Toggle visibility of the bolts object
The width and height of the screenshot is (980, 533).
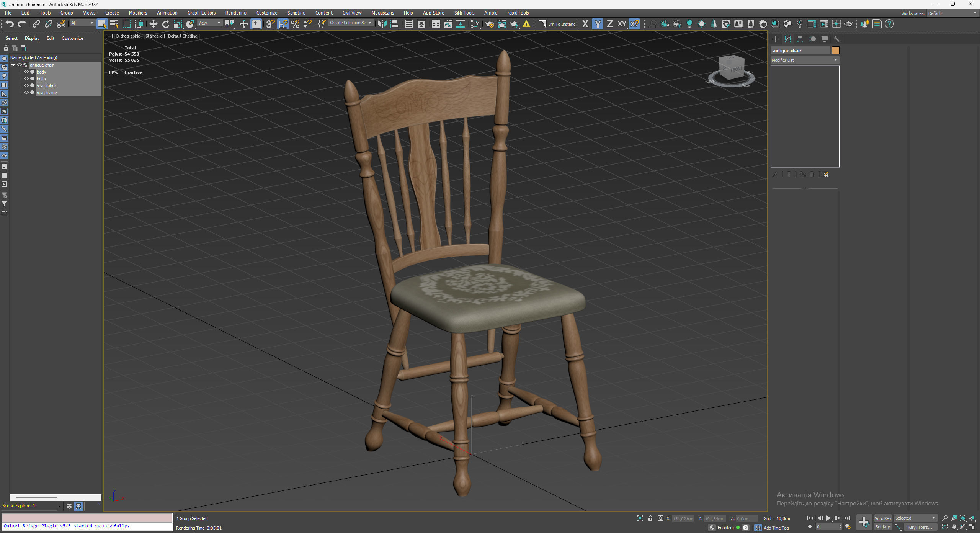[26, 79]
